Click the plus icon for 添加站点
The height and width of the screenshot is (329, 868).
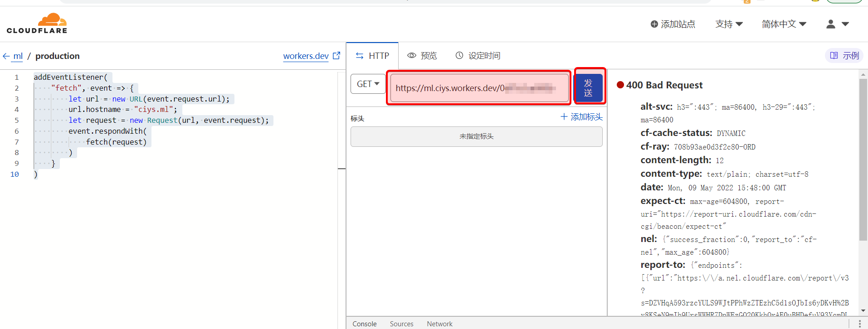coord(654,24)
